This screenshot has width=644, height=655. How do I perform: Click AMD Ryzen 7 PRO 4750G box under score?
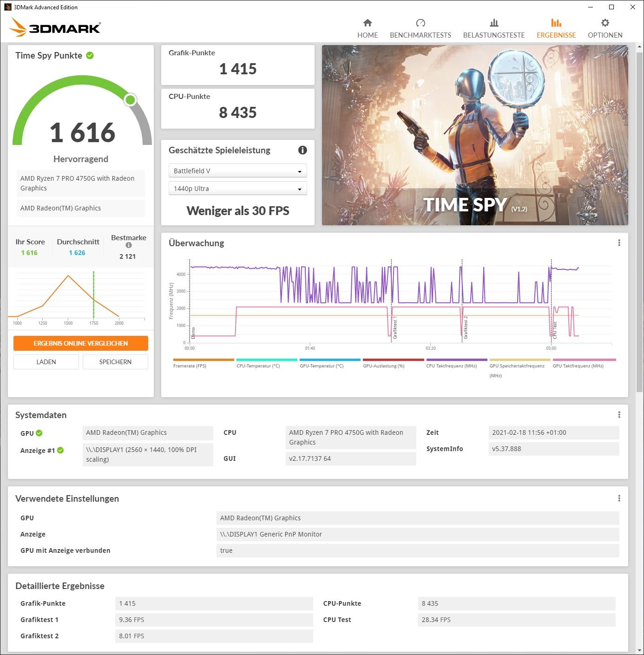(x=81, y=183)
